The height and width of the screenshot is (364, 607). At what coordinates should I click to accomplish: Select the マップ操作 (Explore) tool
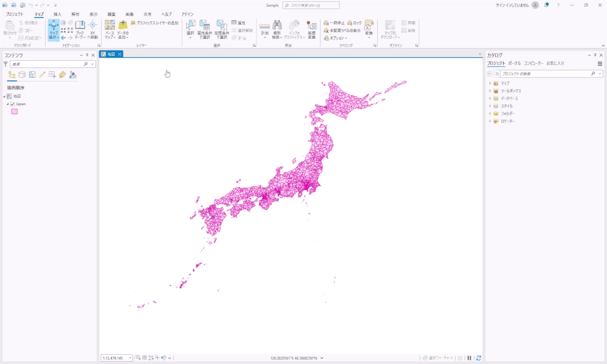pyautogui.click(x=54, y=30)
